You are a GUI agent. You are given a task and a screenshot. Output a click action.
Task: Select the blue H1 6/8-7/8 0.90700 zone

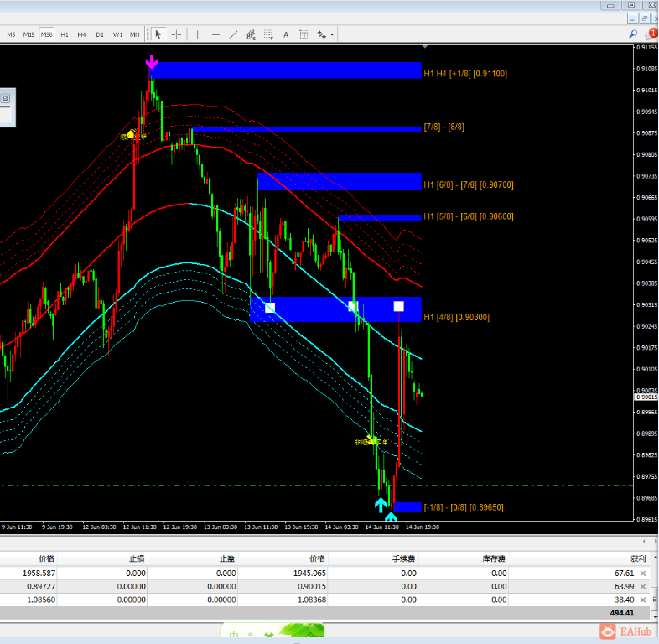pyautogui.click(x=340, y=181)
